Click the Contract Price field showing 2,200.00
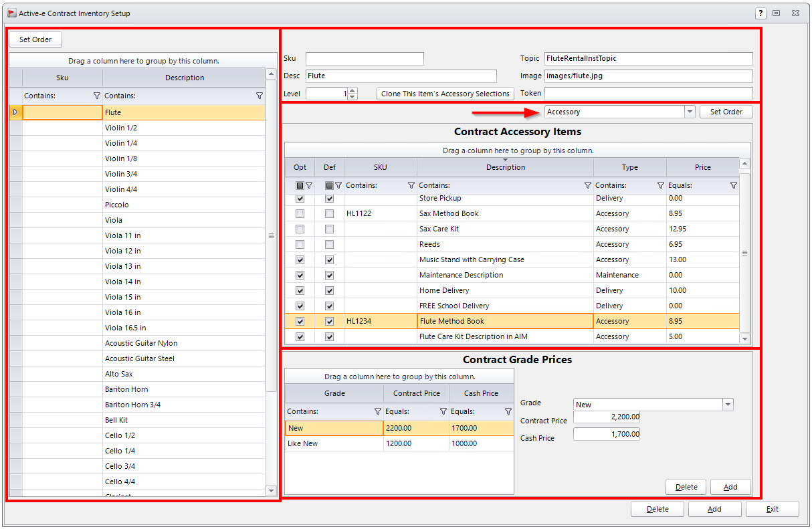Screen dimensions: 812x529 [x=607, y=417]
